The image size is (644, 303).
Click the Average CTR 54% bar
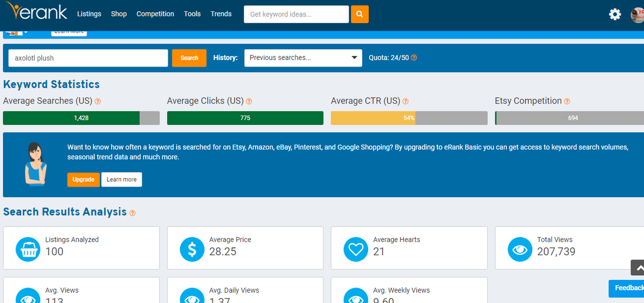(409, 118)
